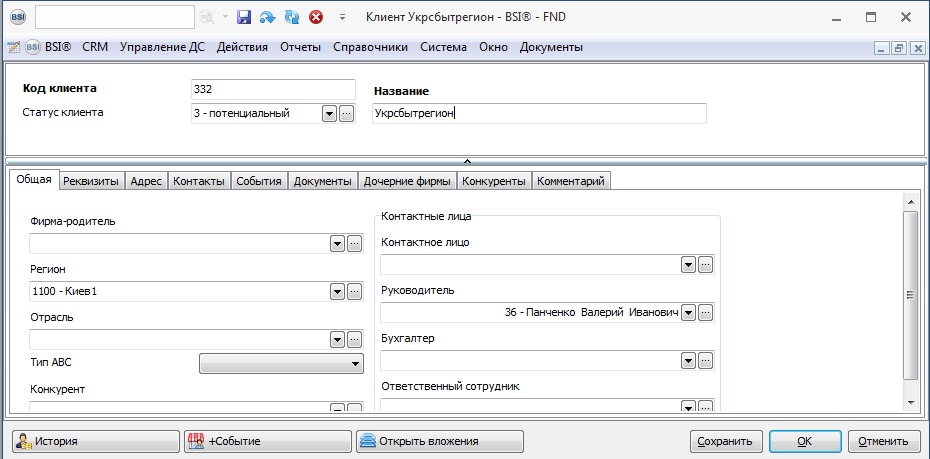This screenshot has height=459, width=930.
Task: Switch to the Реквизиты tab
Action: [x=91, y=181]
